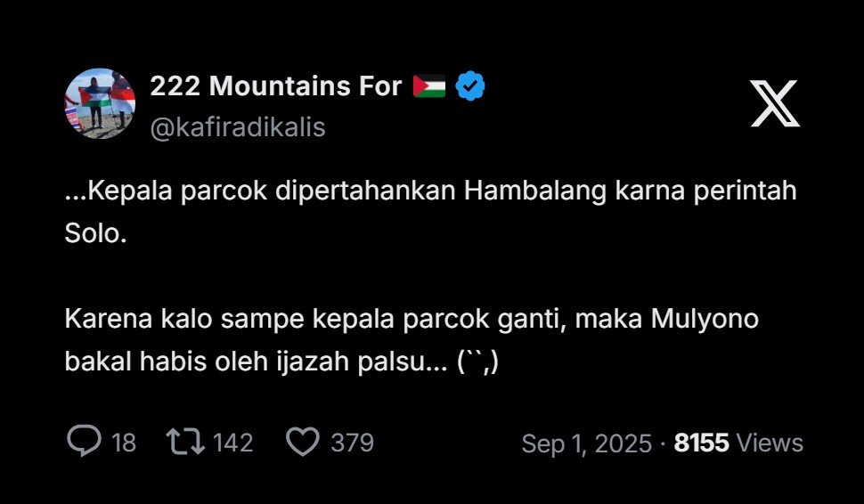Click the 8155 view count number
The width and height of the screenshot is (864, 504).
(x=702, y=443)
